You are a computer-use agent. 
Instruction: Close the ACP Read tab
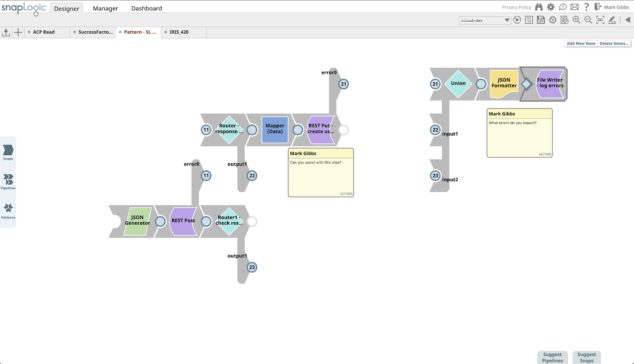pos(29,32)
